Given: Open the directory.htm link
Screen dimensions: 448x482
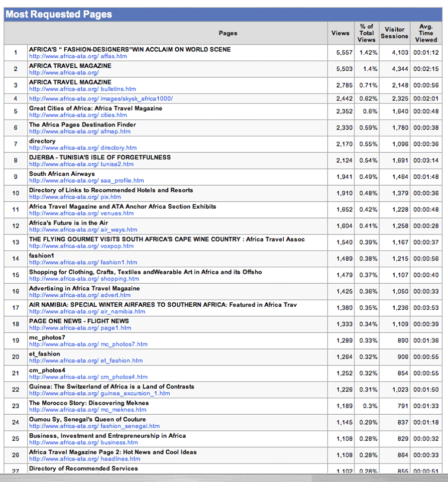Looking at the screenshot, I should [x=83, y=148].
